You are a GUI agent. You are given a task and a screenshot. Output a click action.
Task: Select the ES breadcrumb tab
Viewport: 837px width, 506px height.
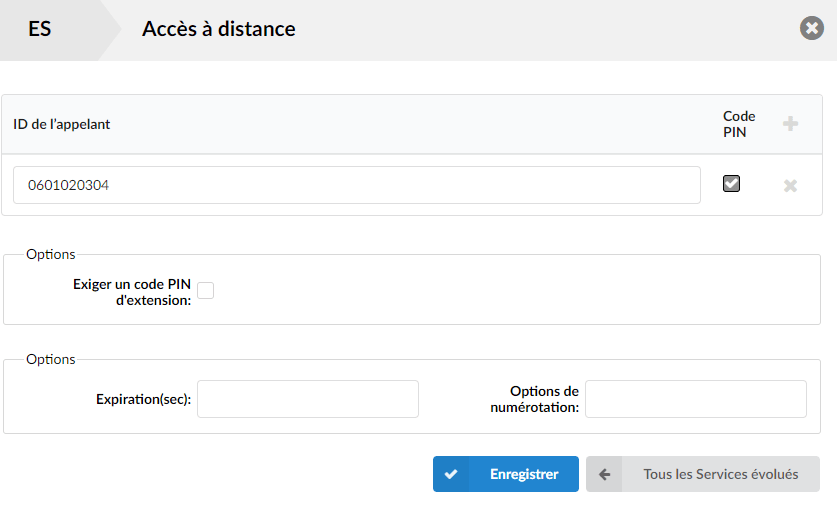40,29
